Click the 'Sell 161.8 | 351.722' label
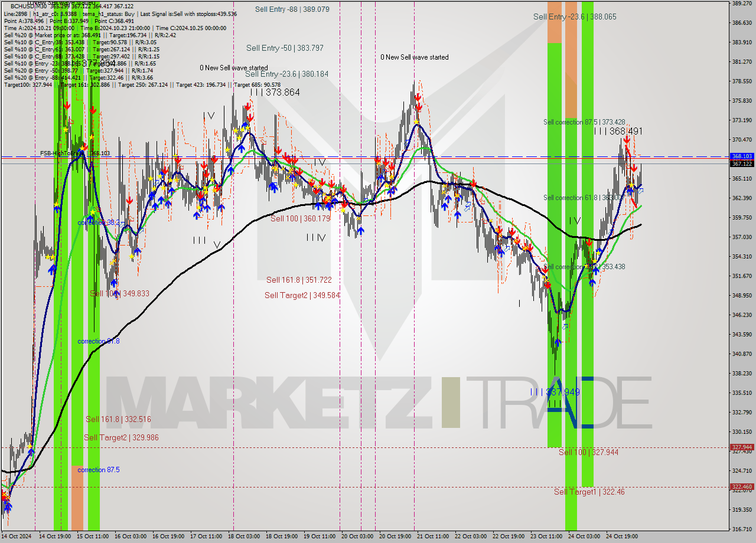The height and width of the screenshot is (543, 756). tap(299, 280)
